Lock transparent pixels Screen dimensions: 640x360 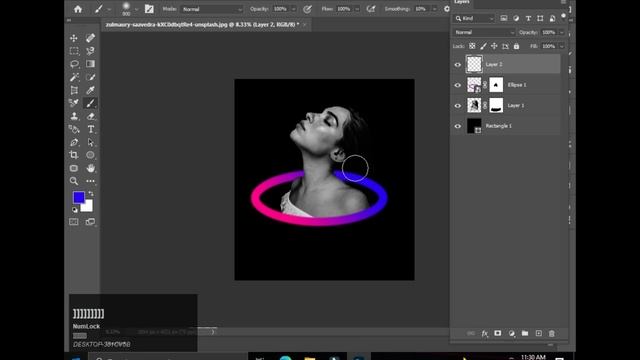coord(472,46)
